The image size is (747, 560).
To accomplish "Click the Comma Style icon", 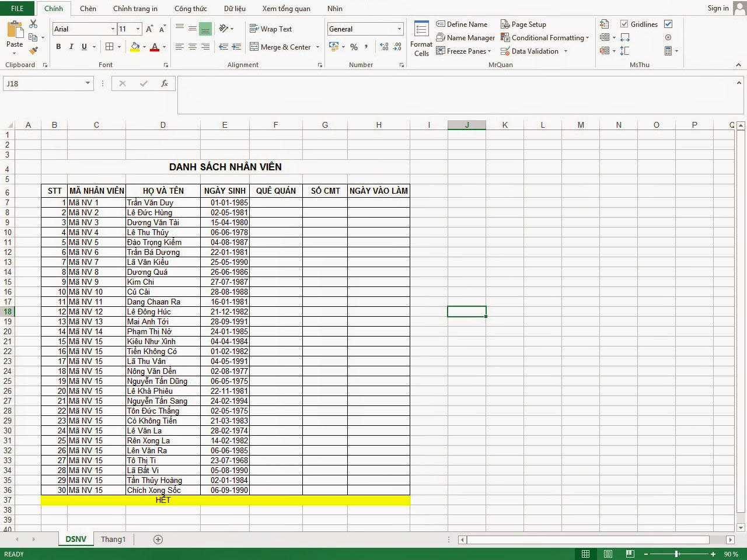I will click(x=366, y=47).
